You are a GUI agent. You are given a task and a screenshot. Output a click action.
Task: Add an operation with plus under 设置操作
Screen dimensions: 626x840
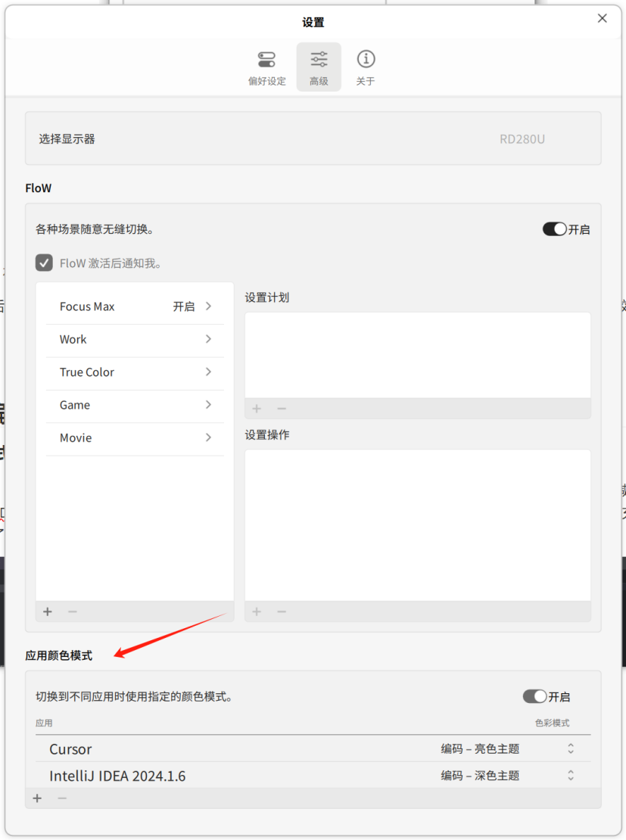[x=256, y=611]
